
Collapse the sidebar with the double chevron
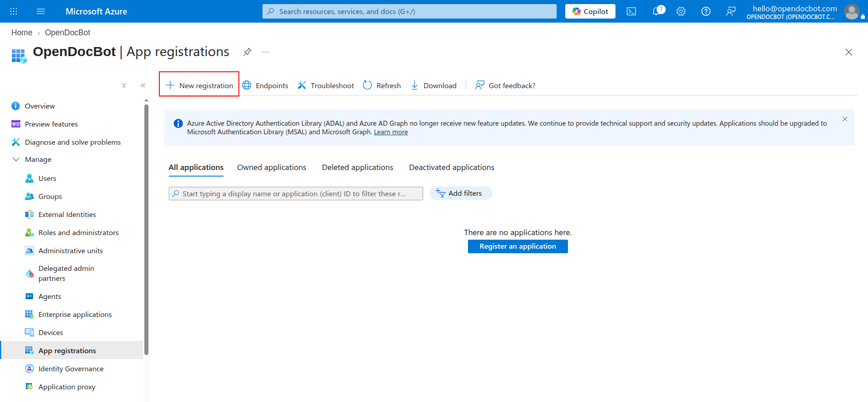[x=143, y=85]
